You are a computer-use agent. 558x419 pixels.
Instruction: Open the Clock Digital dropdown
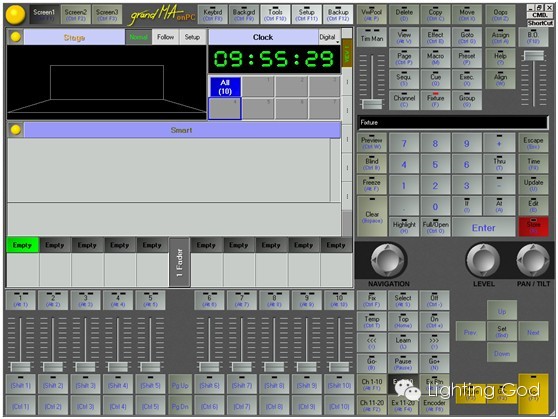point(329,37)
